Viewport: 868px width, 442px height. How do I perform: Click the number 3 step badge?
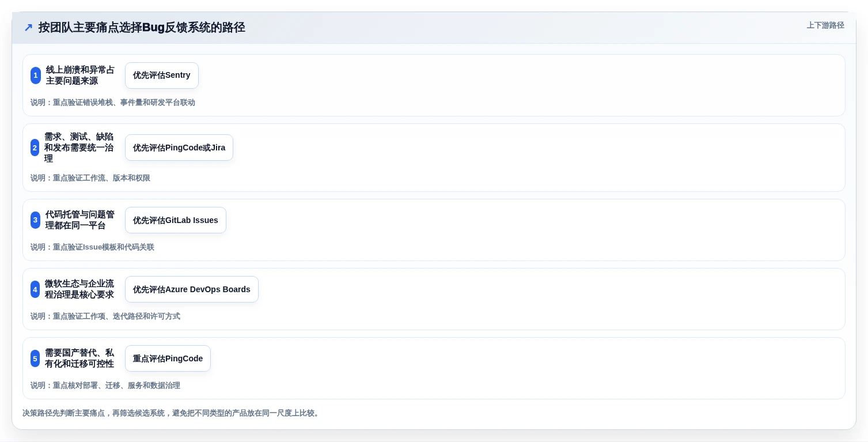click(x=35, y=220)
